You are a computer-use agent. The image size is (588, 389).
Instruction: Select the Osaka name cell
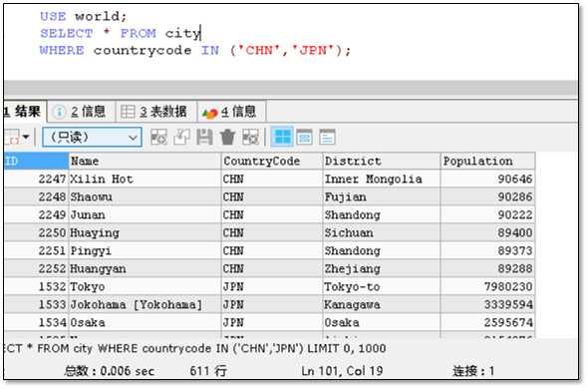[x=146, y=322]
